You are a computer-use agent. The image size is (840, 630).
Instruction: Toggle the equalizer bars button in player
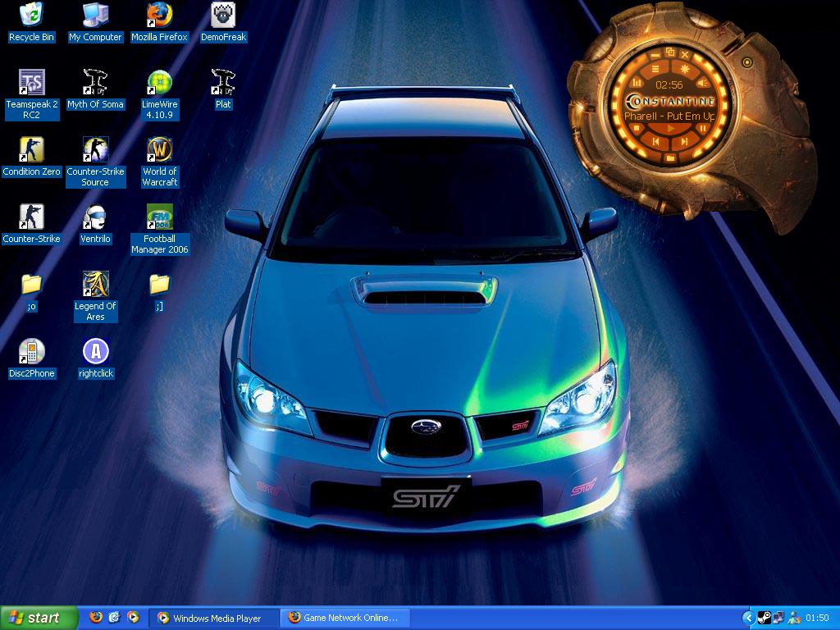click(x=637, y=83)
